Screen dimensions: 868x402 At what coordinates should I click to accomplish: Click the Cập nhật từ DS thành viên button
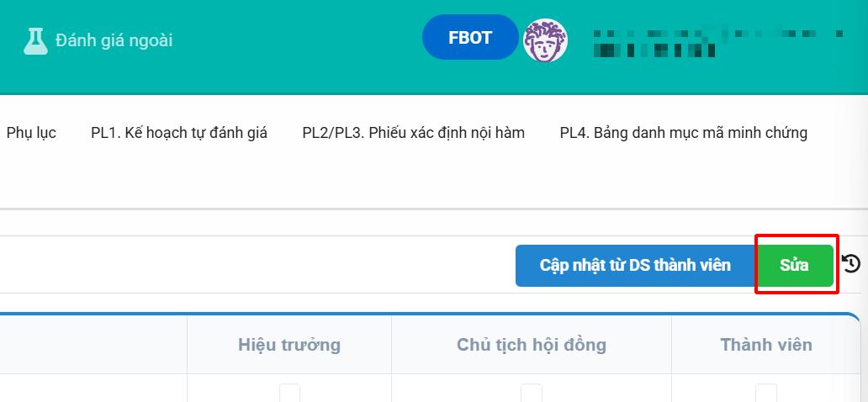(x=635, y=266)
